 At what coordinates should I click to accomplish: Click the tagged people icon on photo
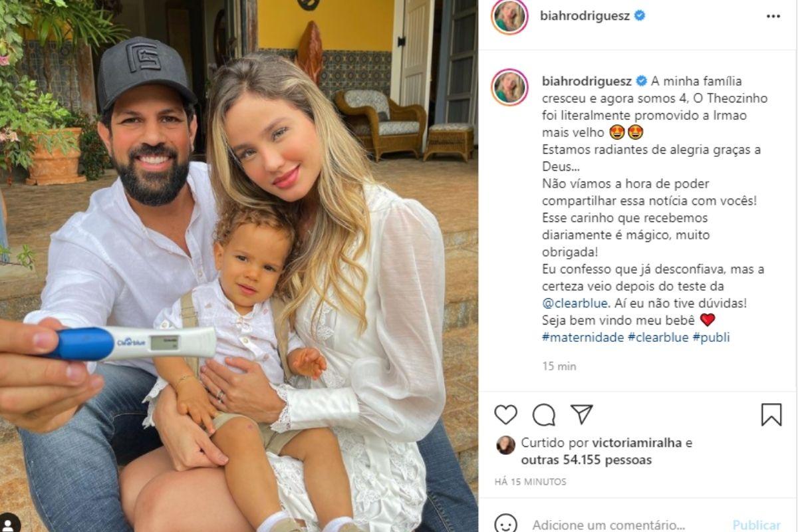point(9,522)
